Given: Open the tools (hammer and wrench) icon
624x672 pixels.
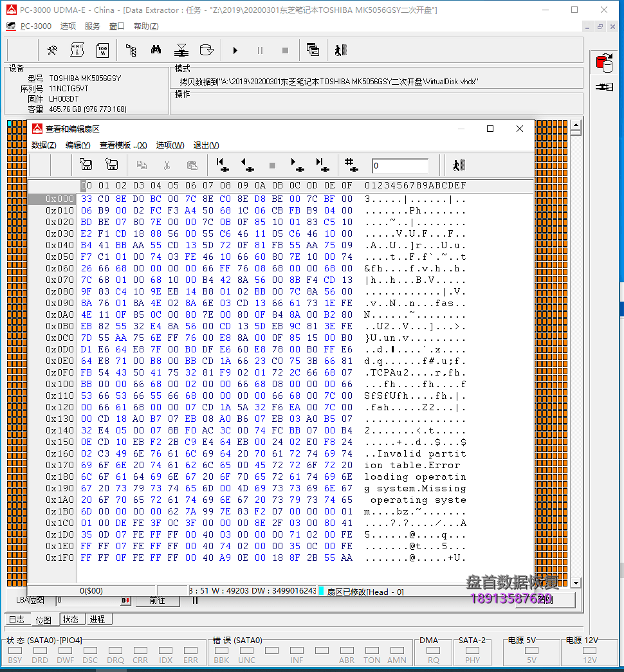Looking at the screenshot, I should (x=52, y=51).
